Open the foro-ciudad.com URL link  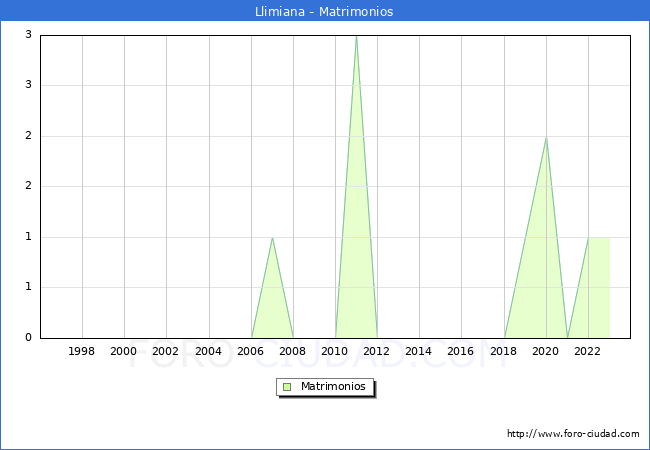(x=573, y=434)
